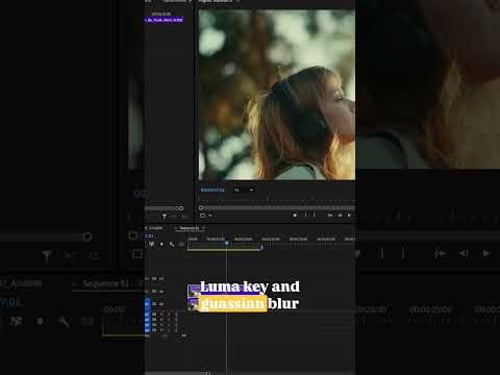Click the work area bar end handle

click(x=262, y=248)
